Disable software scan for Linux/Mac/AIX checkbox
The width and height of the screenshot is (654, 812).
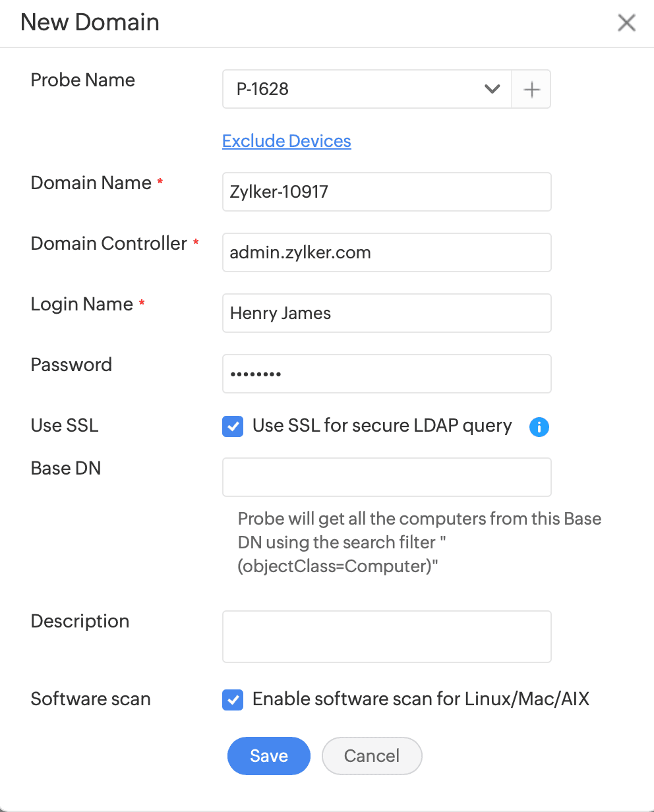[x=232, y=699]
